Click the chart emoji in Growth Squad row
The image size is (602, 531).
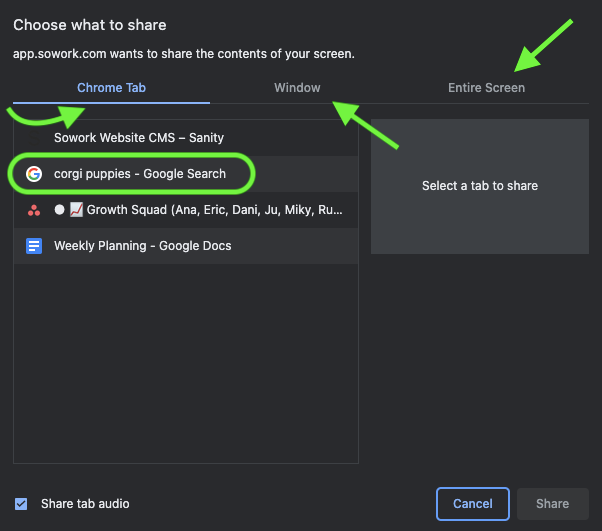pyautogui.click(x=76, y=210)
